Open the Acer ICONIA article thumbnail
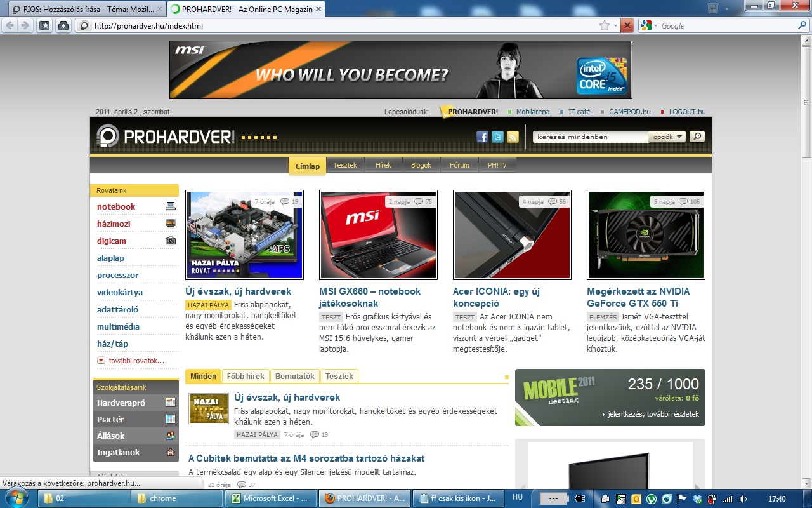 pyautogui.click(x=512, y=235)
